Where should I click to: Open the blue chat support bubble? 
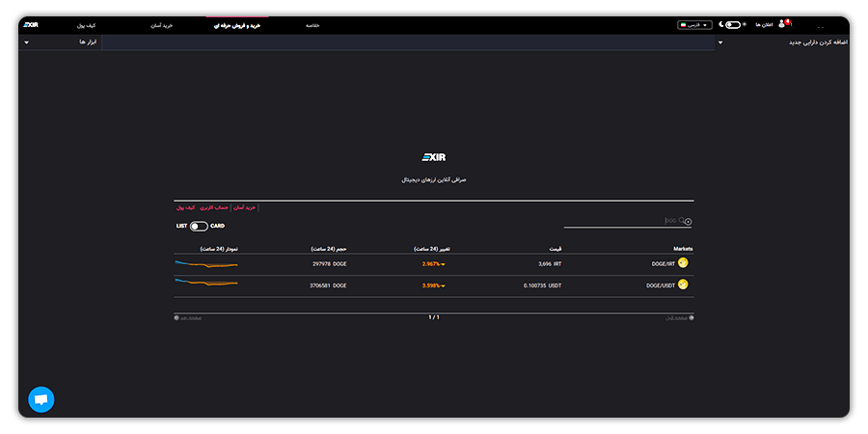41,399
